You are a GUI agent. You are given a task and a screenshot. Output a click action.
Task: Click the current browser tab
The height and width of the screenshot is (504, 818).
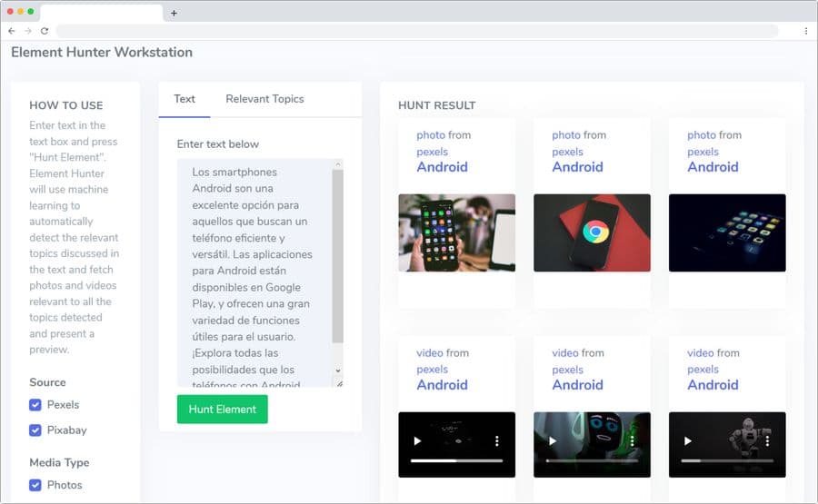click(x=101, y=13)
